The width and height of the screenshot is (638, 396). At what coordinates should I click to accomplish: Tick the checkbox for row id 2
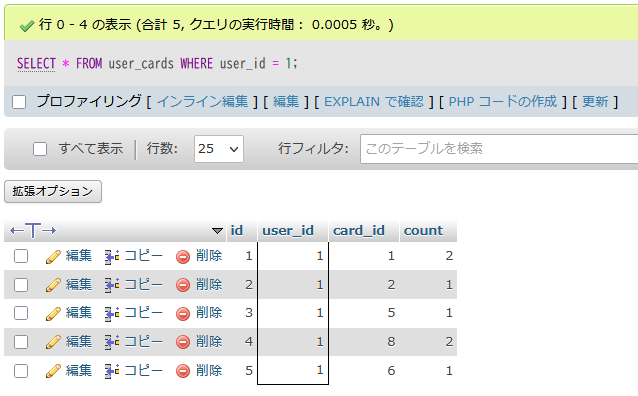pos(21,285)
